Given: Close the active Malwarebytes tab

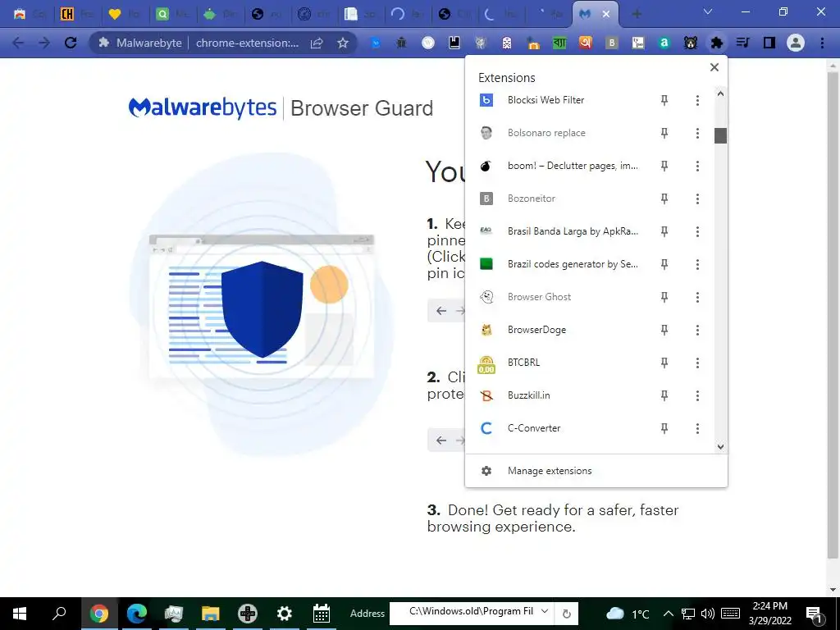Looking at the screenshot, I should point(606,14).
